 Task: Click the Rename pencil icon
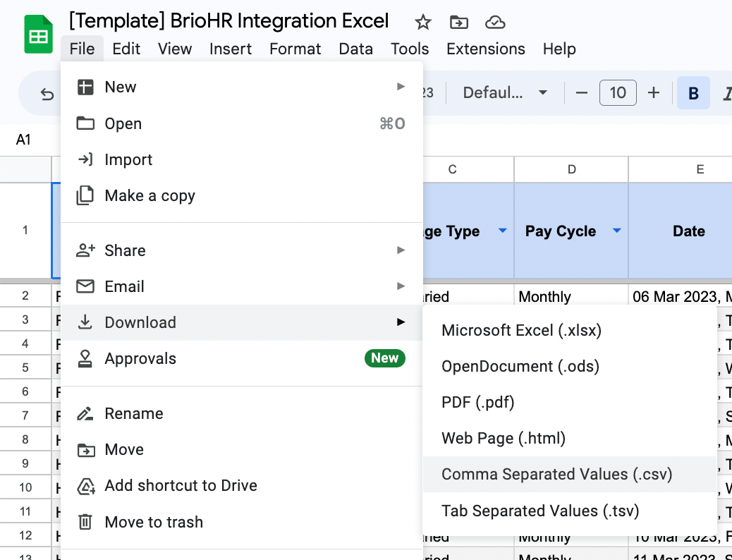(85, 413)
